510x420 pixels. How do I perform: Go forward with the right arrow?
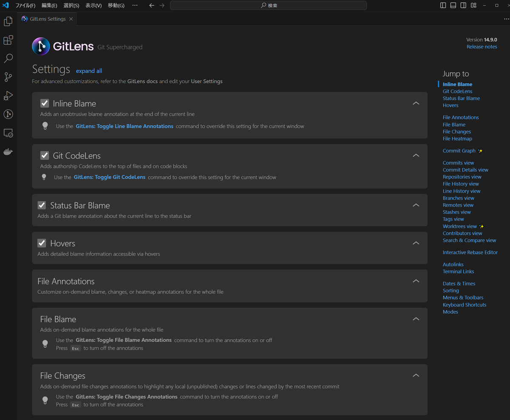[x=162, y=6]
